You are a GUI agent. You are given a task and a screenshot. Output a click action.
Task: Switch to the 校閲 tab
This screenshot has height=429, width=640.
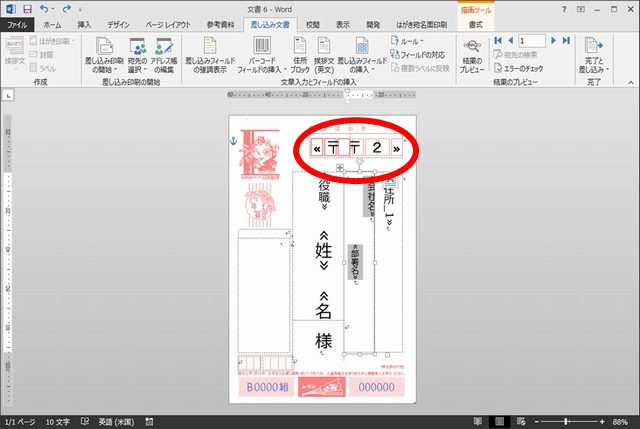point(313,25)
